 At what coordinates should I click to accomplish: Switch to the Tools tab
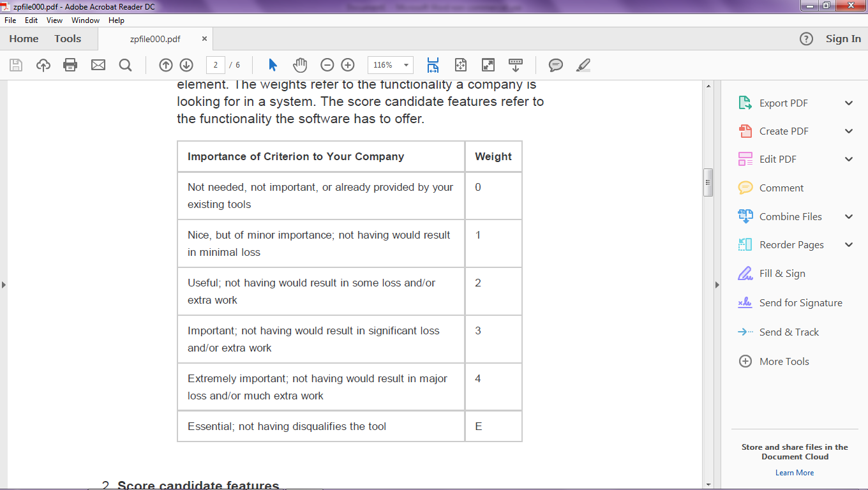pyautogui.click(x=68, y=39)
